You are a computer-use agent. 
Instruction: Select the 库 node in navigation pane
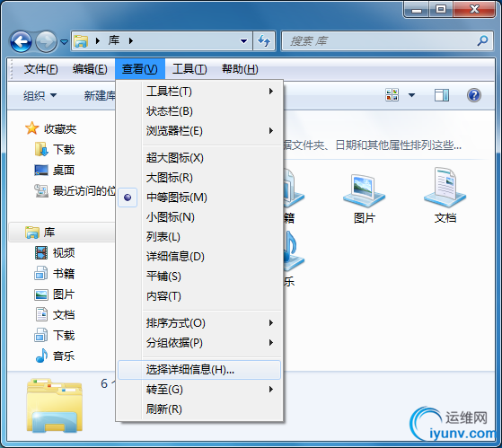click(x=61, y=232)
